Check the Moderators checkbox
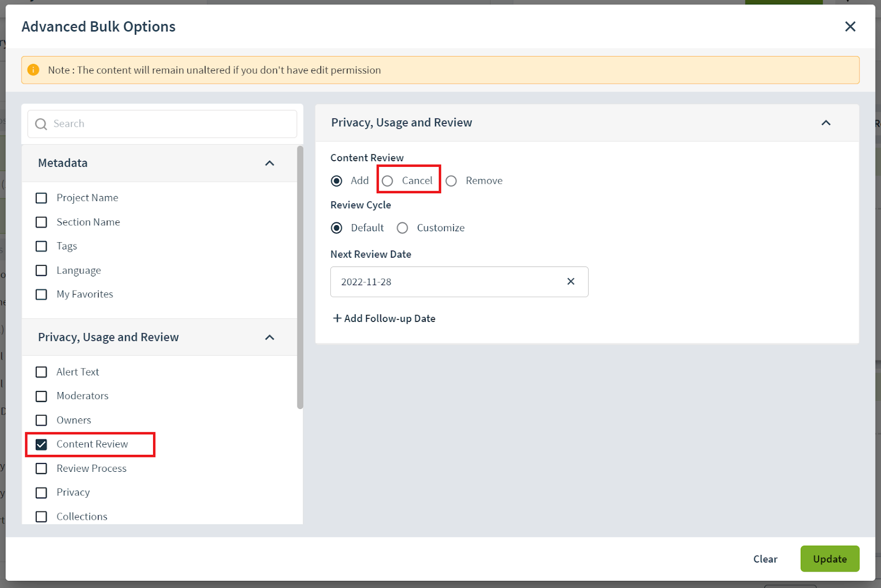The width and height of the screenshot is (881, 588). tap(41, 396)
